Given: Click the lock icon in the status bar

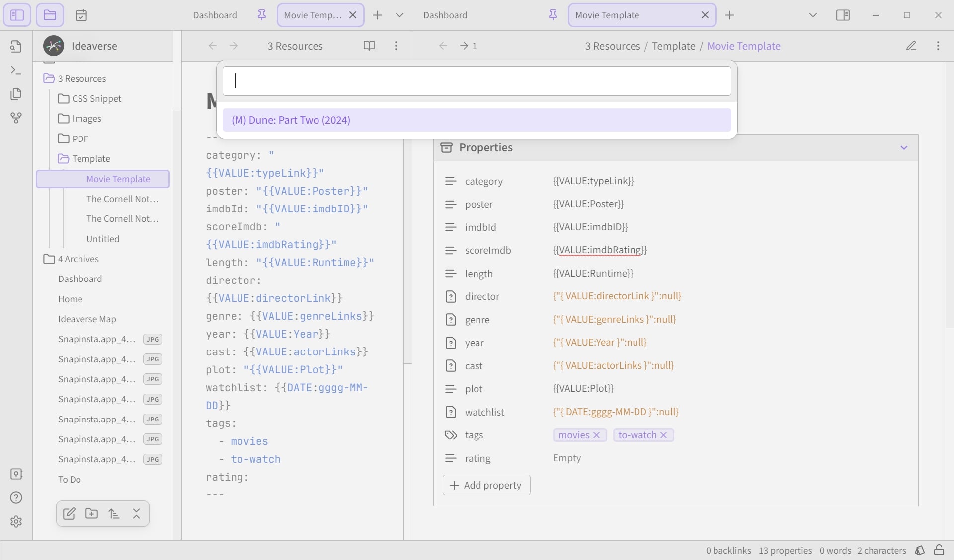Looking at the screenshot, I should [939, 550].
